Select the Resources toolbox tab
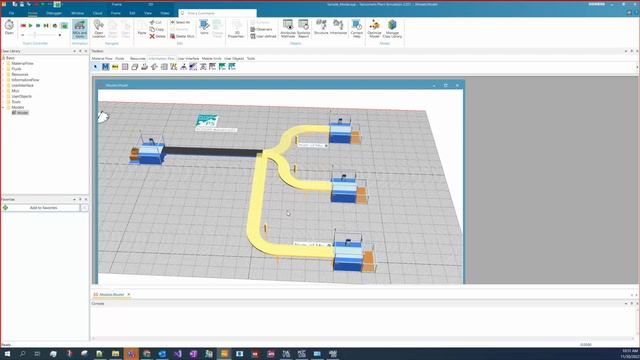Viewport: 640px width, 360px height. click(138, 58)
